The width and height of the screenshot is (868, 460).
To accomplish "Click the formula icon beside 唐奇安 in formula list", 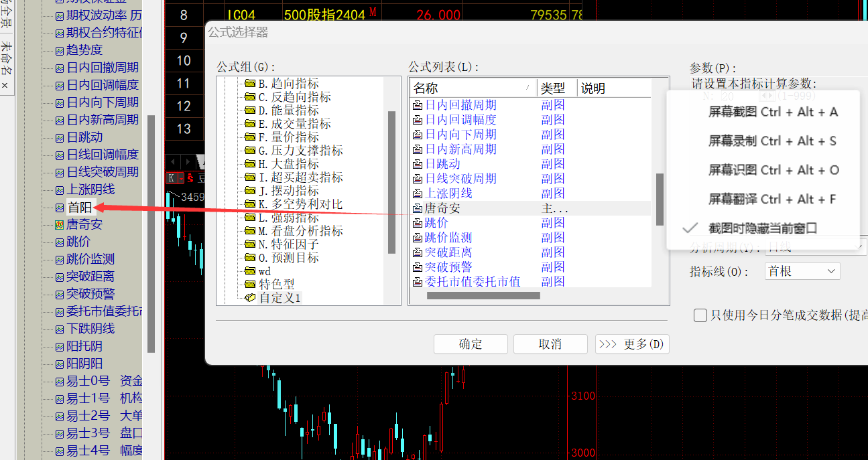I will (x=418, y=208).
